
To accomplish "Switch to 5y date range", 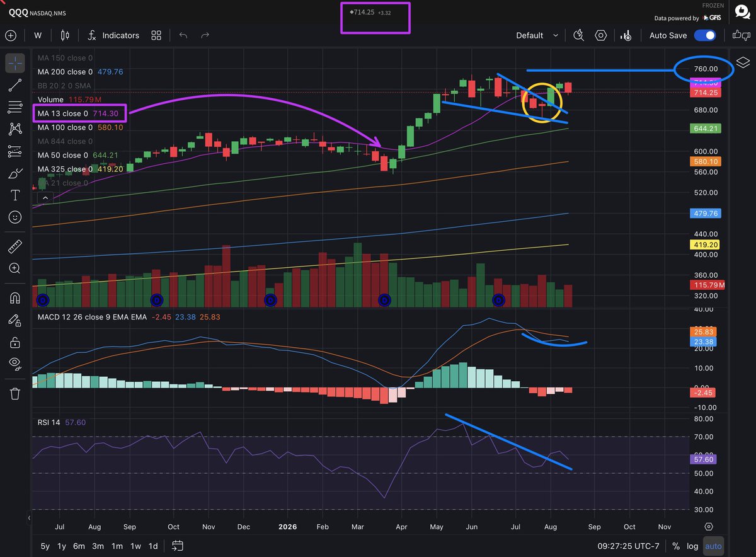I will 45,546.
